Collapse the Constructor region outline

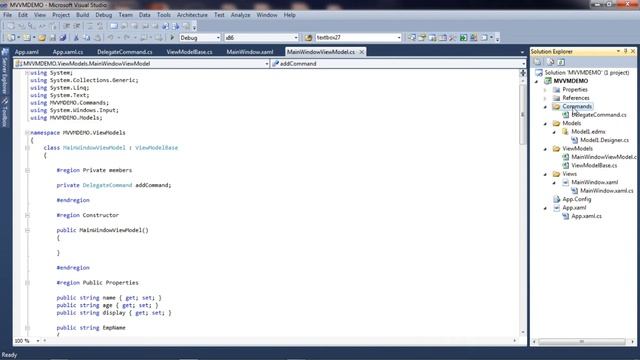[x=27, y=215]
